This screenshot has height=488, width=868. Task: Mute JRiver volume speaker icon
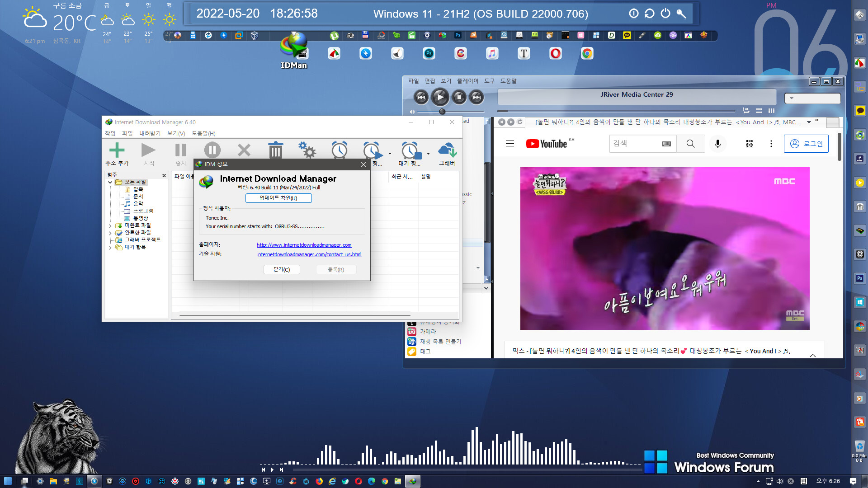click(412, 111)
